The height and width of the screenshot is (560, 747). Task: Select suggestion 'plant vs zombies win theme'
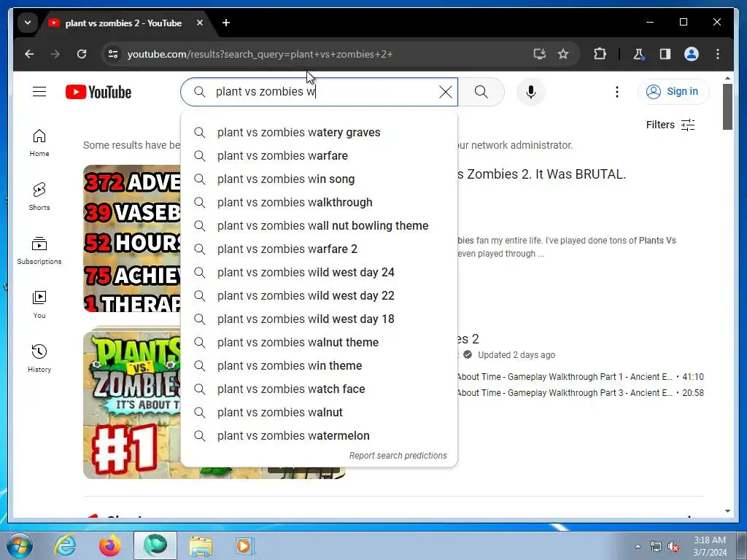(x=319, y=366)
